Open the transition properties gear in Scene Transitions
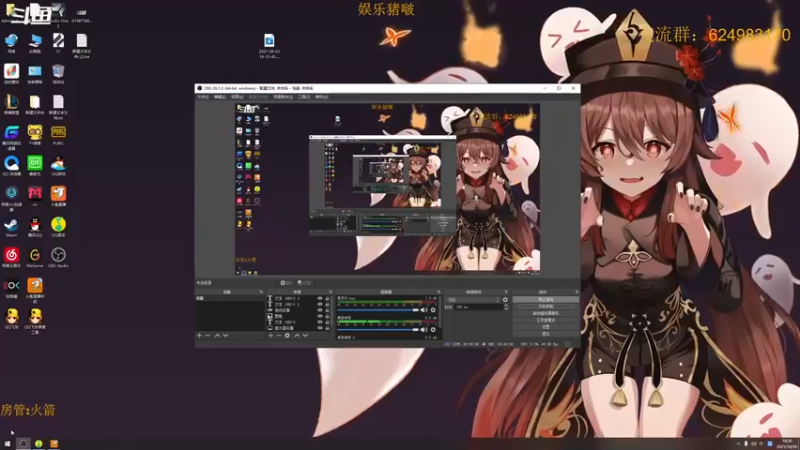Screen dimensions: 800x450 point(505,299)
